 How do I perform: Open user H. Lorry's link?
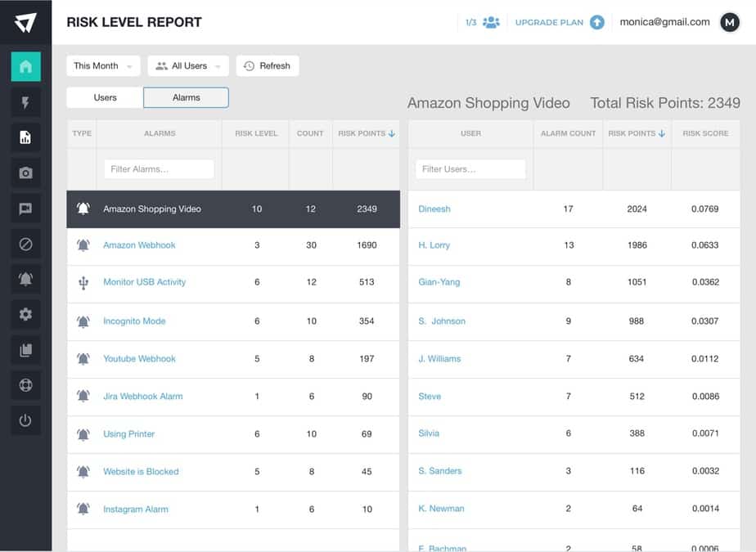click(434, 245)
